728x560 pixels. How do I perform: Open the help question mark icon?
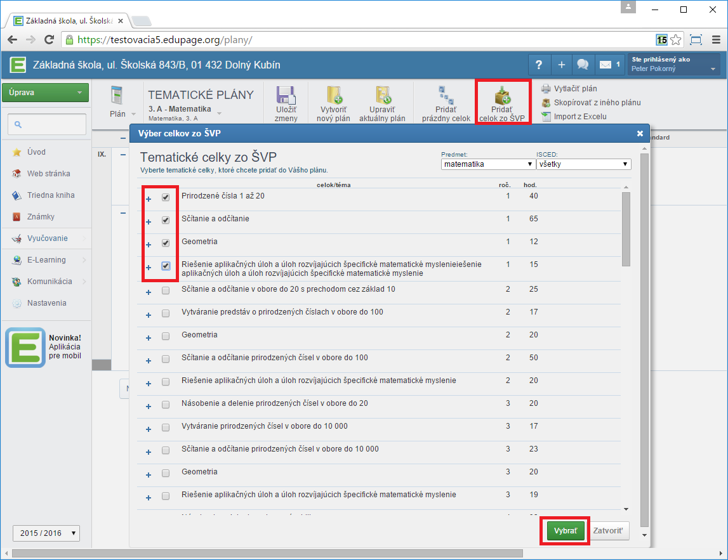point(539,65)
